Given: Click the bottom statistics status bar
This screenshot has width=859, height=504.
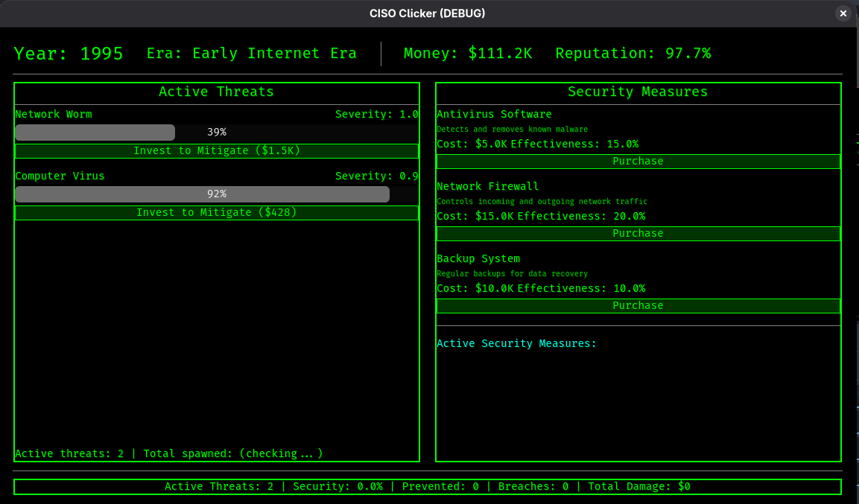Looking at the screenshot, I should (x=428, y=487).
